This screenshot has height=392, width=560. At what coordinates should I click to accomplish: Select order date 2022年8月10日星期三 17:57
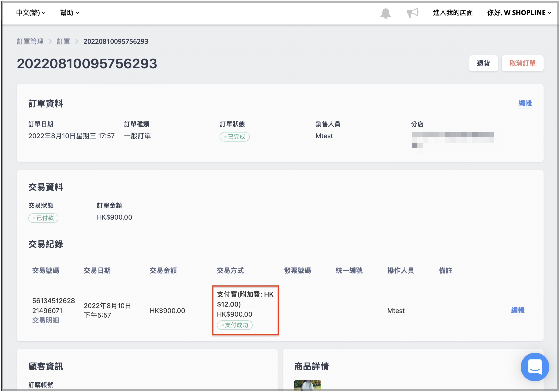[71, 136]
